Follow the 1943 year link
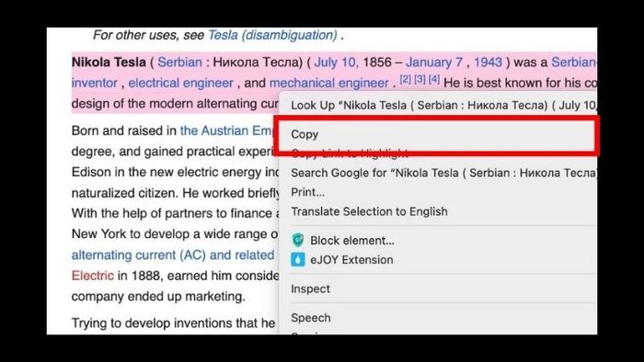Image resolution: width=644 pixels, height=362 pixels. (x=488, y=62)
